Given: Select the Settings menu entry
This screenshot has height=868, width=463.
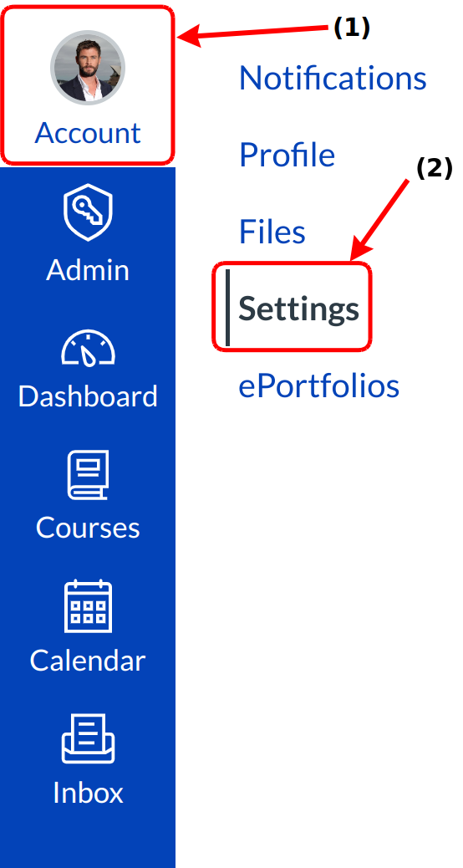Looking at the screenshot, I should 298,309.
